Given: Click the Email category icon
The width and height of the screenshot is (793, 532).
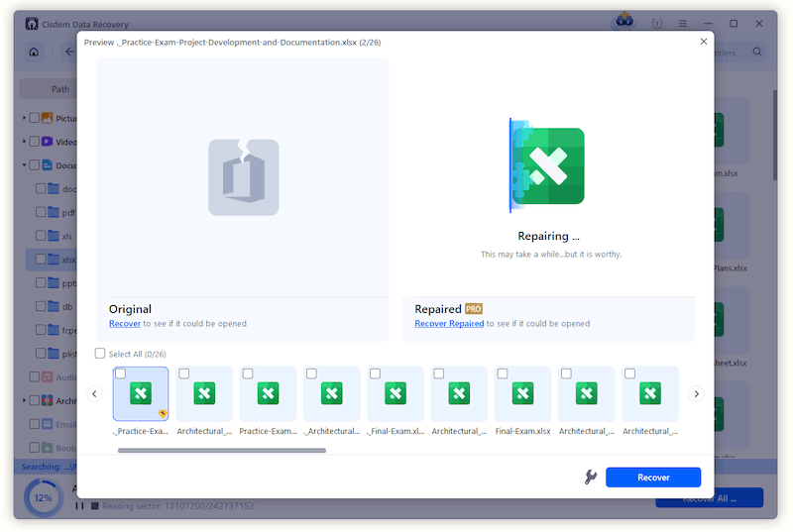Looking at the screenshot, I should 47,424.
